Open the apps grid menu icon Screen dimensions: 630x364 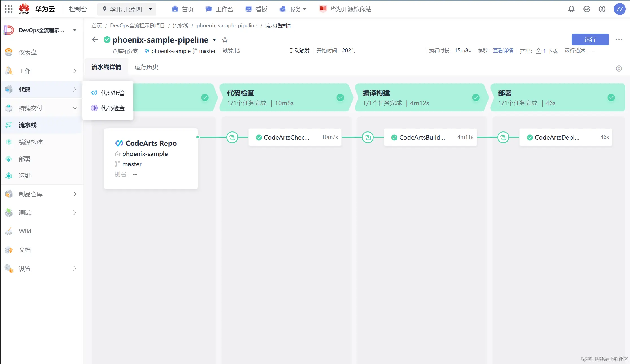[9, 9]
